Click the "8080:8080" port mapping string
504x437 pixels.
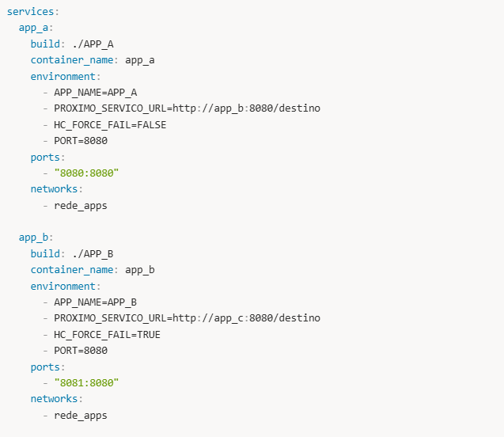86,173
